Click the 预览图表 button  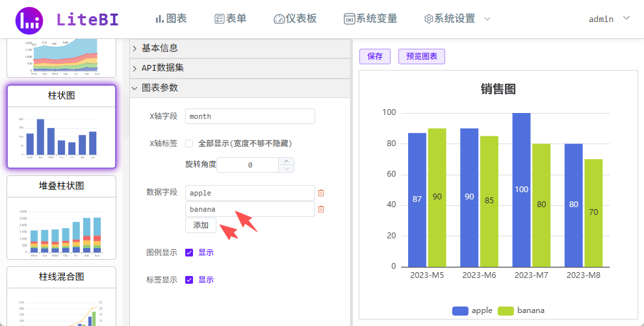(x=421, y=56)
